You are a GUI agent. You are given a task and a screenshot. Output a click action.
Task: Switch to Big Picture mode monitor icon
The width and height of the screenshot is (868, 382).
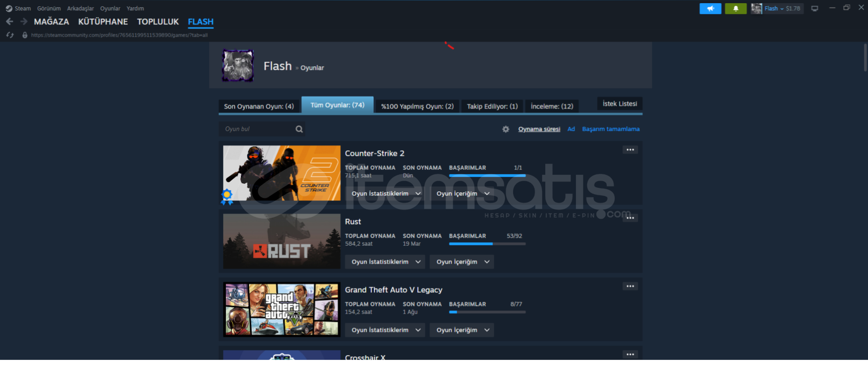click(x=815, y=9)
